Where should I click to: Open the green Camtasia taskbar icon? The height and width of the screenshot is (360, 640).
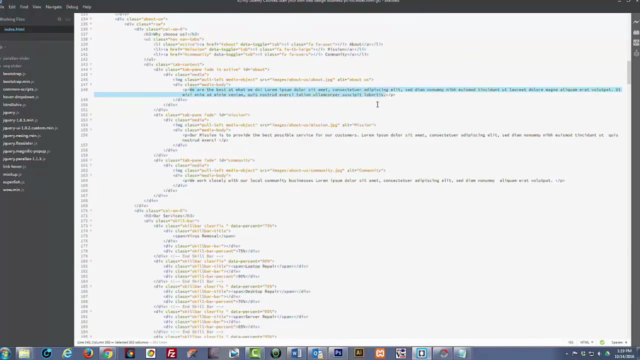255,353
